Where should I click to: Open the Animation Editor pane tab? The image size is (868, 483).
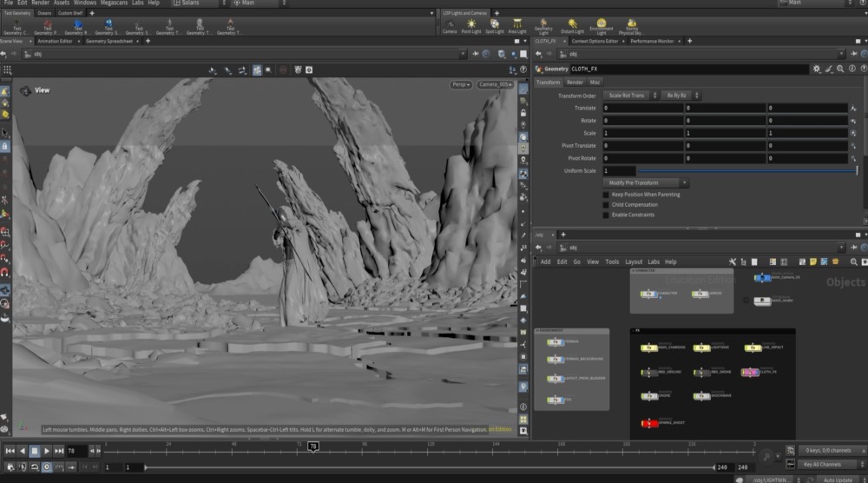[x=55, y=41]
